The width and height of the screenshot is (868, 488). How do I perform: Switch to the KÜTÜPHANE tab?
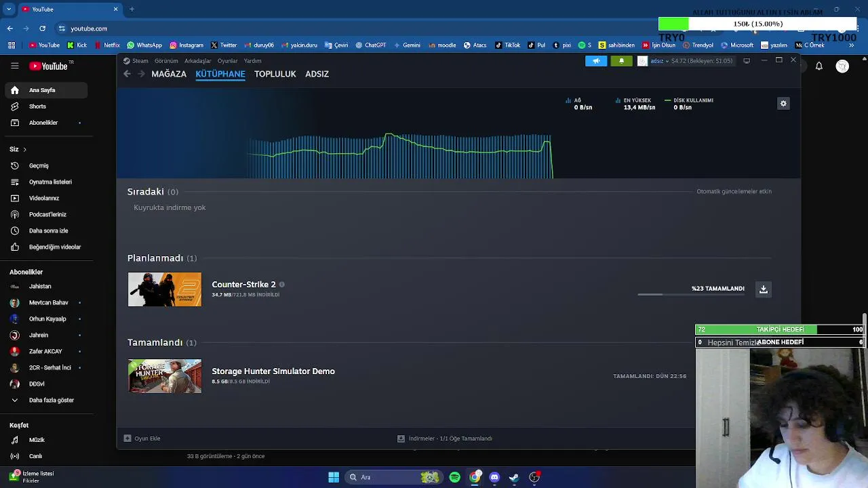(220, 74)
